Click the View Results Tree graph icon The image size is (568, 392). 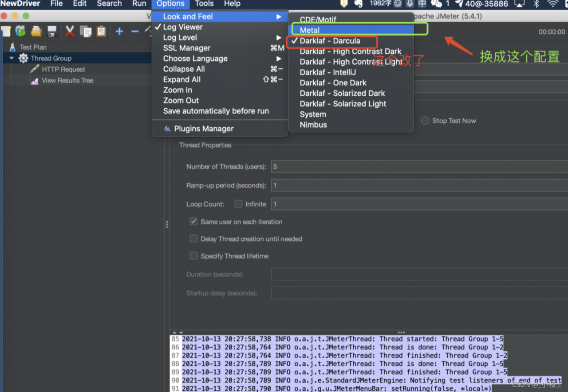point(35,81)
